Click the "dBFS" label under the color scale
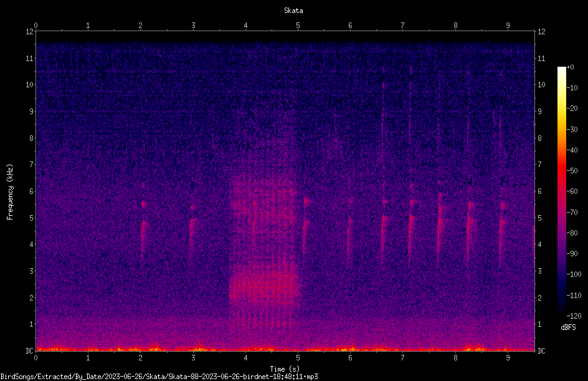Screen dimensions: 588x381 coord(568,327)
